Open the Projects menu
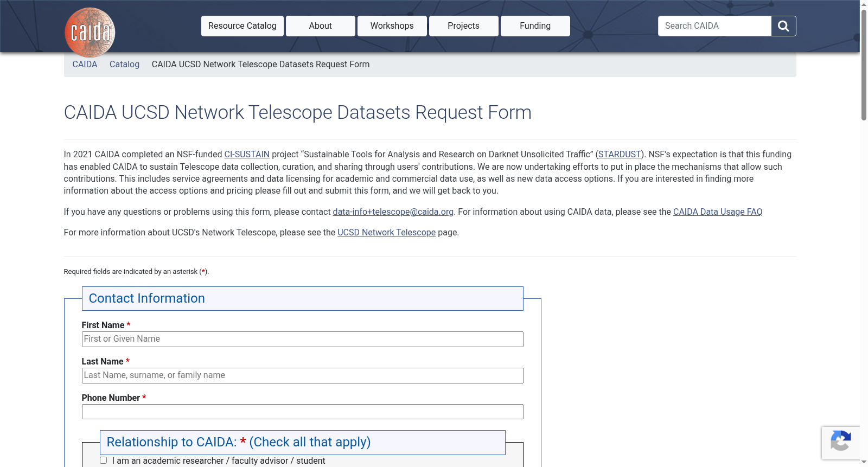The image size is (868, 467). click(x=464, y=26)
